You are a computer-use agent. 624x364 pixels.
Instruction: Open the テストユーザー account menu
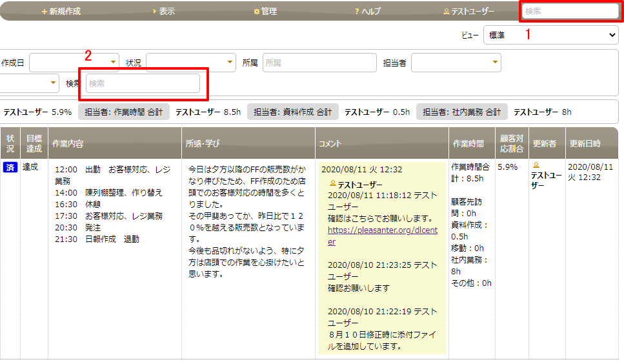468,11
